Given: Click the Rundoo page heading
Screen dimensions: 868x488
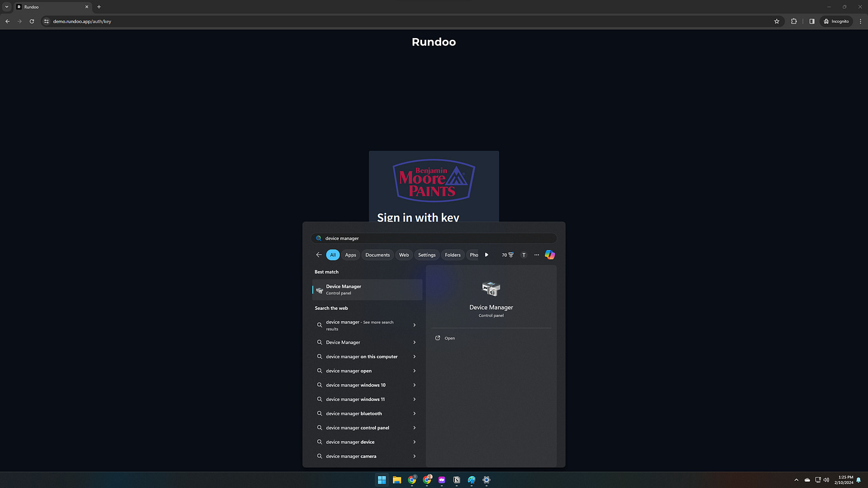Looking at the screenshot, I should pyautogui.click(x=434, y=42).
